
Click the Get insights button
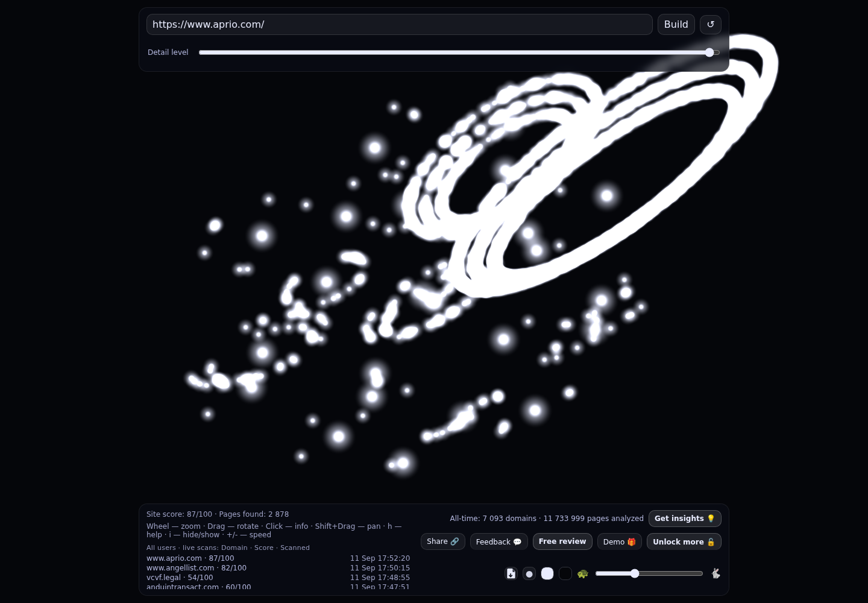pyautogui.click(x=685, y=519)
